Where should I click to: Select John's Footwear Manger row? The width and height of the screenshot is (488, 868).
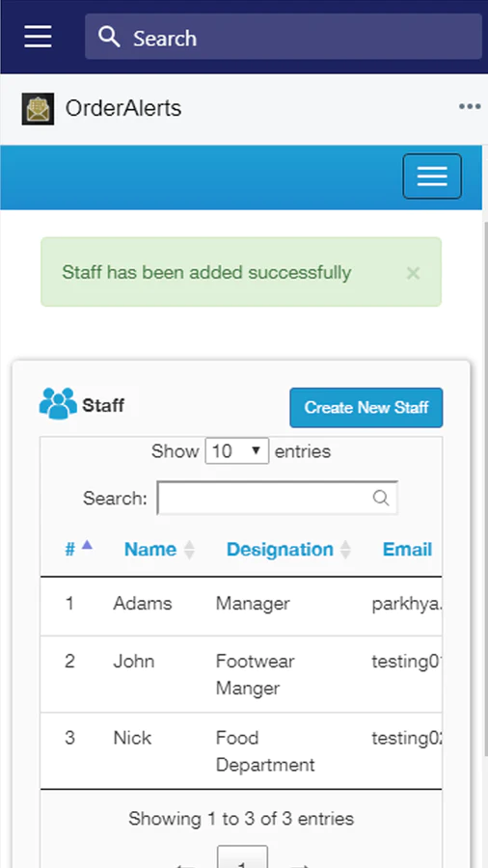(241, 674)
